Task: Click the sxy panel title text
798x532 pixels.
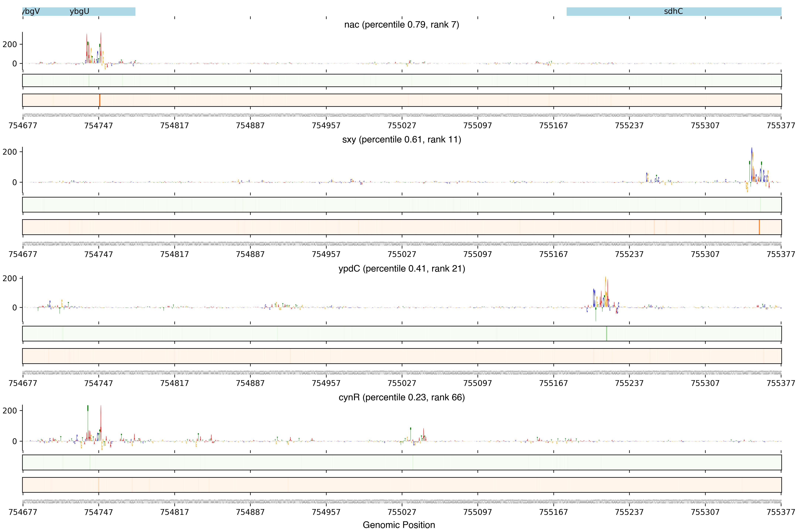Action: point(401,139)
